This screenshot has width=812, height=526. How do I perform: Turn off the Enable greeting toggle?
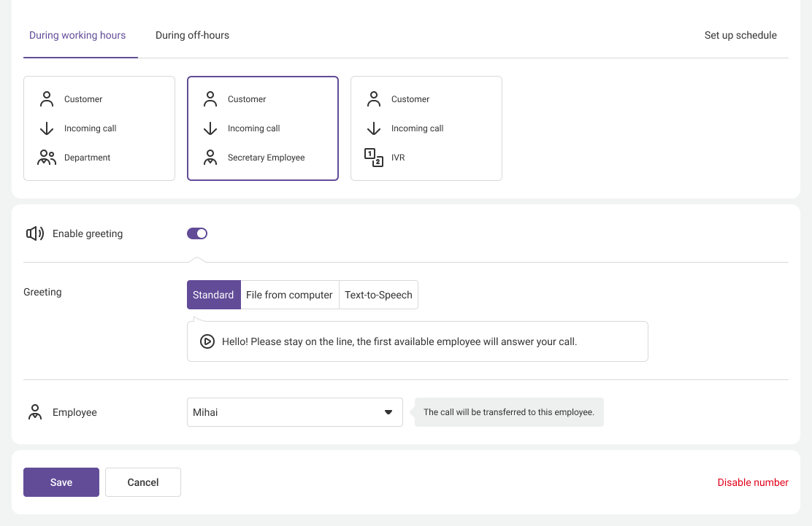(197, 233)
